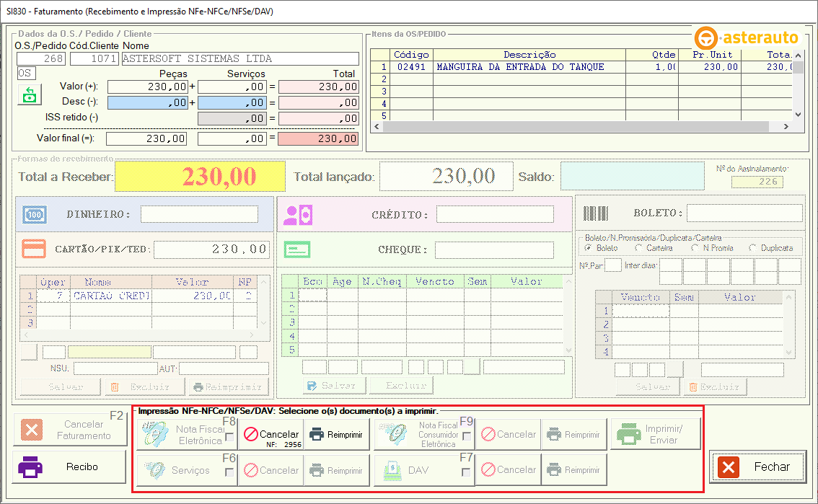The image size is (818, 504).
Task: Click the CHEQUE amount field
Action: (x=494, y=249)
